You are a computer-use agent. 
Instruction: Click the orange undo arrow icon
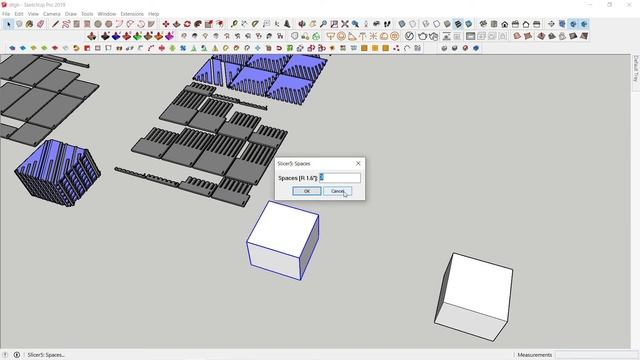pyautogui.click(x=76, y=48)
